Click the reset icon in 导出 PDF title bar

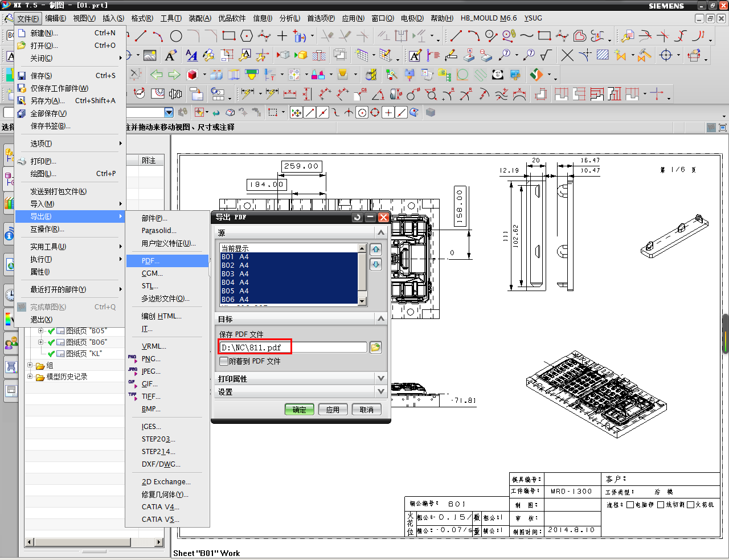pos(357,217)
